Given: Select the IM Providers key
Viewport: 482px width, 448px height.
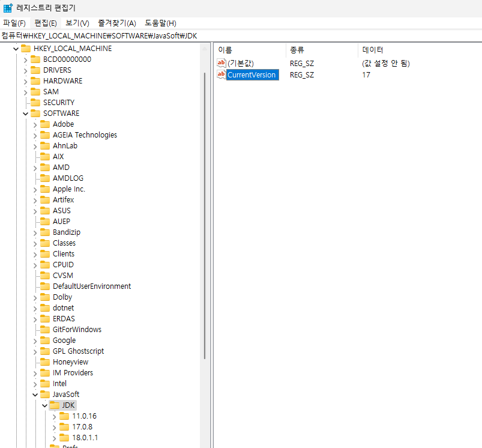Looking at the screenshot, I should 73,373.
